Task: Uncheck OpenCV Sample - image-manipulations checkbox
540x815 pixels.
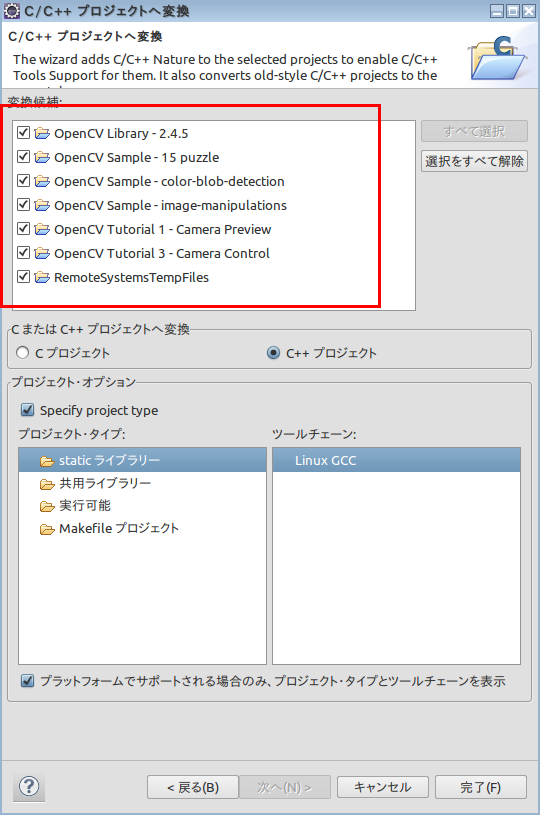Action: click(x=23, y=204)
